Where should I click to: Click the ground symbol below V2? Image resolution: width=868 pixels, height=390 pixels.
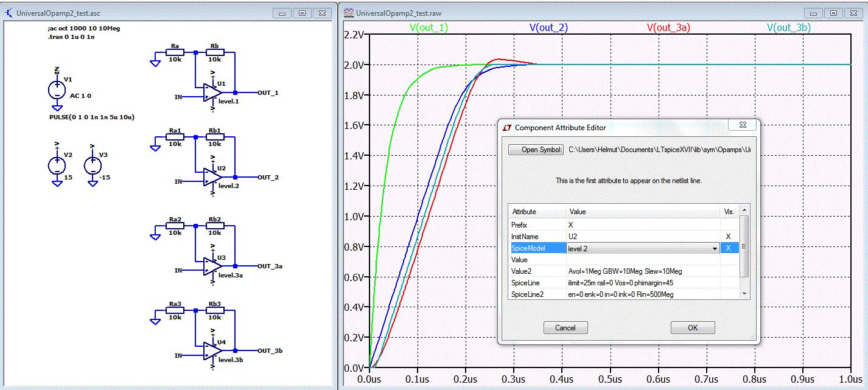(x=57, y=184)
